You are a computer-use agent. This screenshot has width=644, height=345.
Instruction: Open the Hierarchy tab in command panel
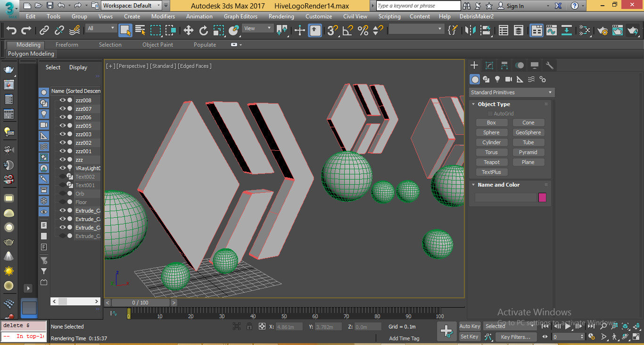[504, 66]
